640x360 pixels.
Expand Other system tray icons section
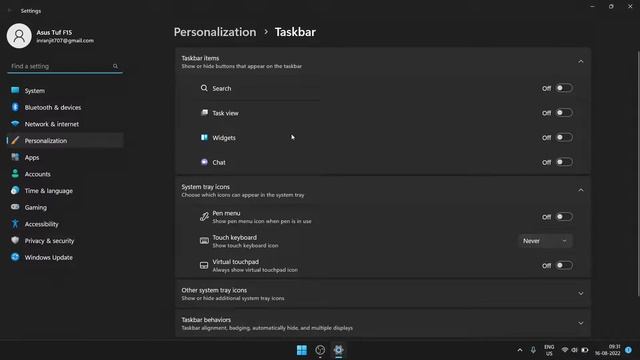click(581, 293)
